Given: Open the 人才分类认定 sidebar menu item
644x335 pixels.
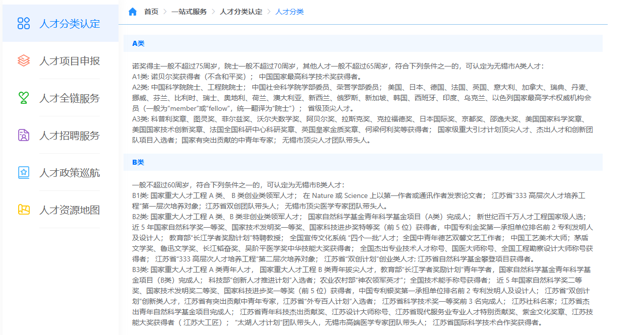Looking at the screenshot, I should click(70, 24).
